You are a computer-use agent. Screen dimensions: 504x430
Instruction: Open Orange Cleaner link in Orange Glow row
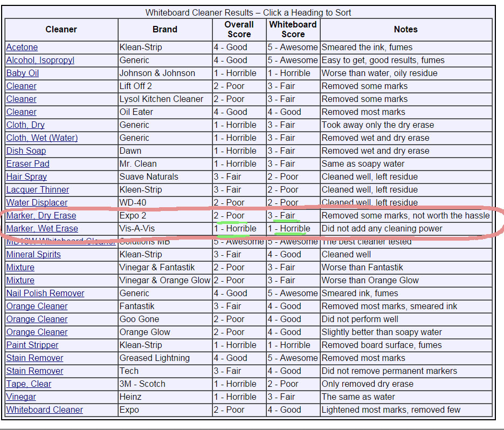(37, 332)
